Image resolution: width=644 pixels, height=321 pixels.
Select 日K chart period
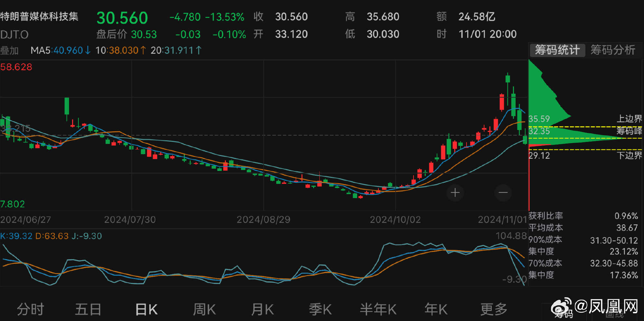coord(147,309)
